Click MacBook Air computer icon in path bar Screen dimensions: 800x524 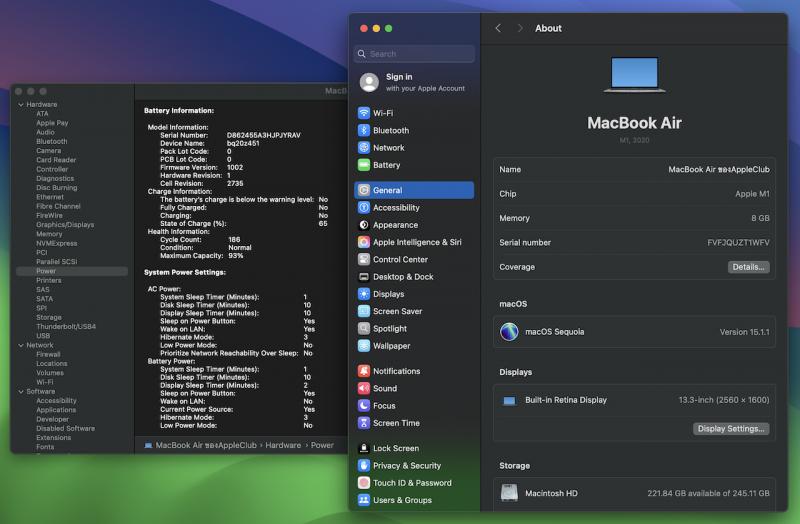148,445
